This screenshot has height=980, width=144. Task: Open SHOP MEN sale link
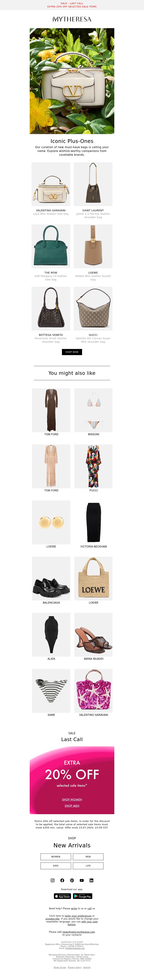point(72,805)
